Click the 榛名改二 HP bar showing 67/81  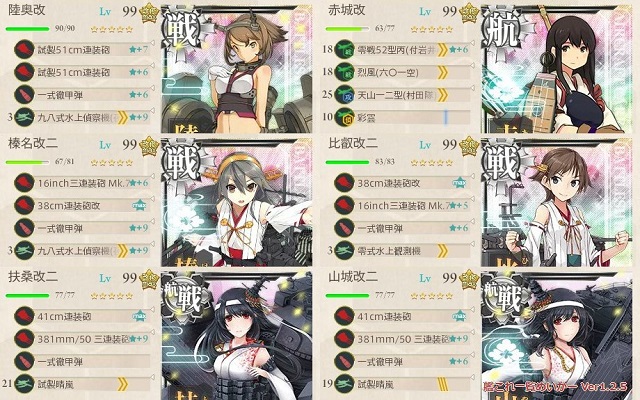click(27, 162)
